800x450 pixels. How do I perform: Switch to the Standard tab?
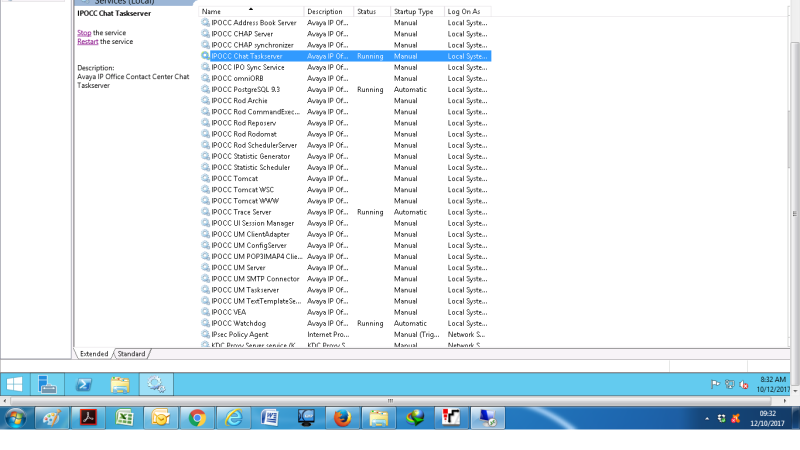131,354
